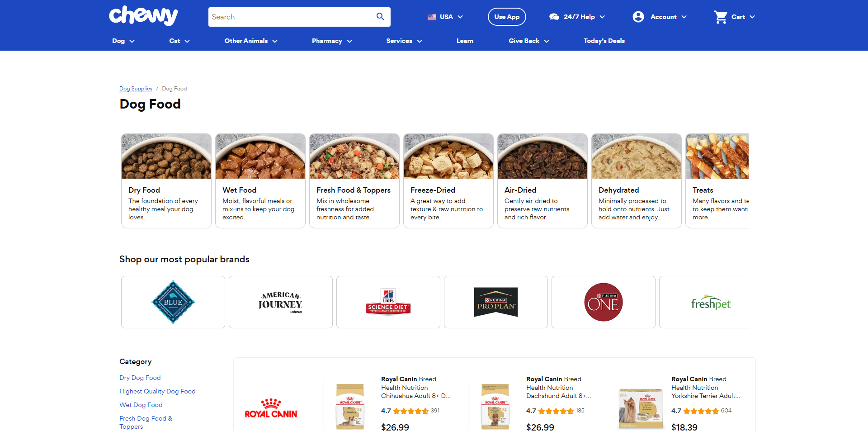Open the Purina ONE brand logo
The width and height of the screenshot is (868, 431).
(604, 302)
